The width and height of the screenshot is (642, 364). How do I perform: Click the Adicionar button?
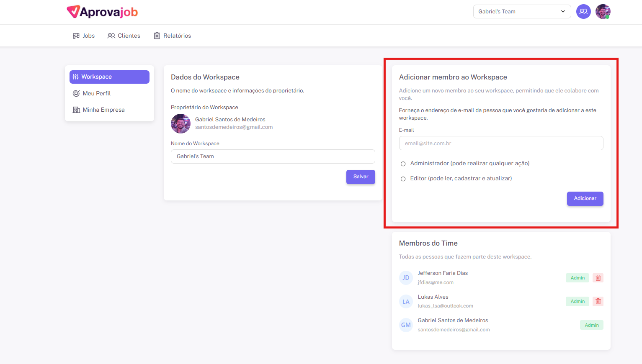pos(585,198)
